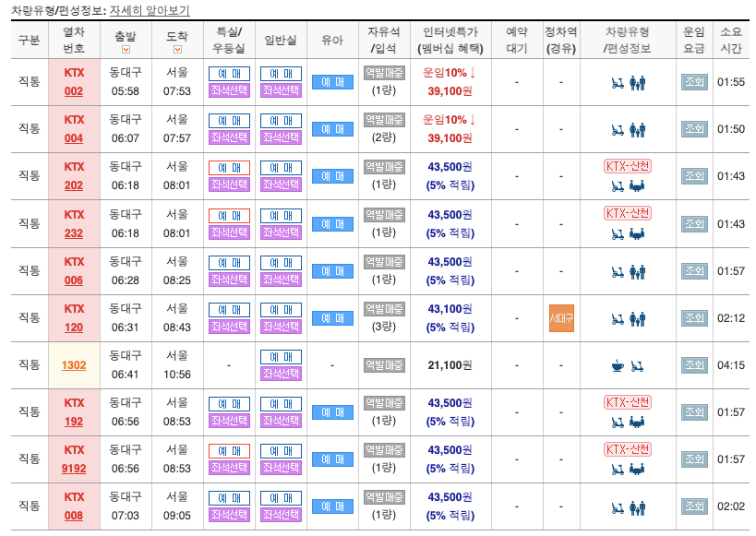Screen dimensions: 756x536
Task: Click the wheelchair icon on KTX 9192 row
Action: click(617, 469)
